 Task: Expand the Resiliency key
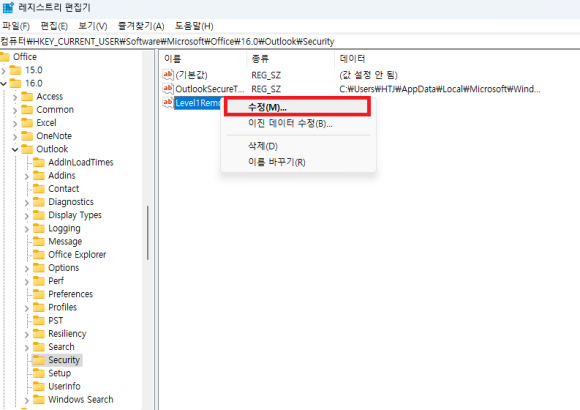[27, 335]
